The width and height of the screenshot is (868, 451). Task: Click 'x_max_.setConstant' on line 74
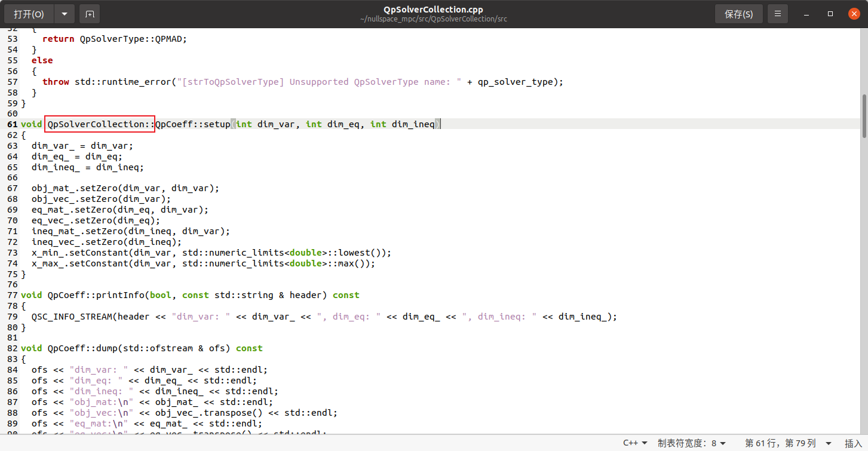[x=80, y=263]
